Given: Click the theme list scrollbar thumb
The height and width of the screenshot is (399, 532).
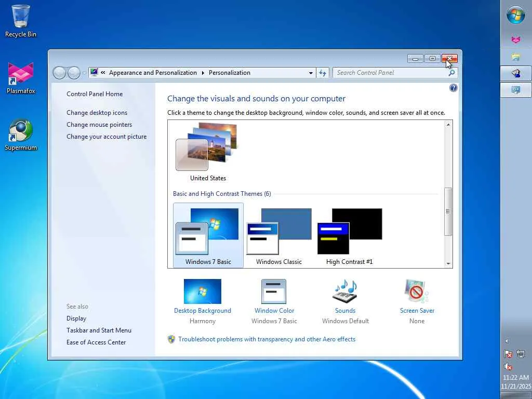Looking at the screenshot, I should 448,211.
